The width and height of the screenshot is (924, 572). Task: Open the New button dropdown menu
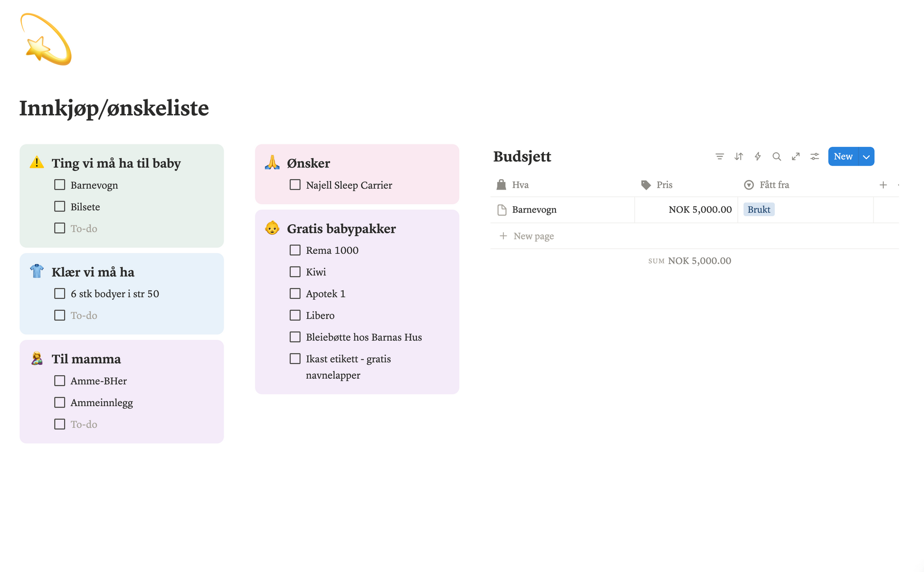tap(866, 156)
